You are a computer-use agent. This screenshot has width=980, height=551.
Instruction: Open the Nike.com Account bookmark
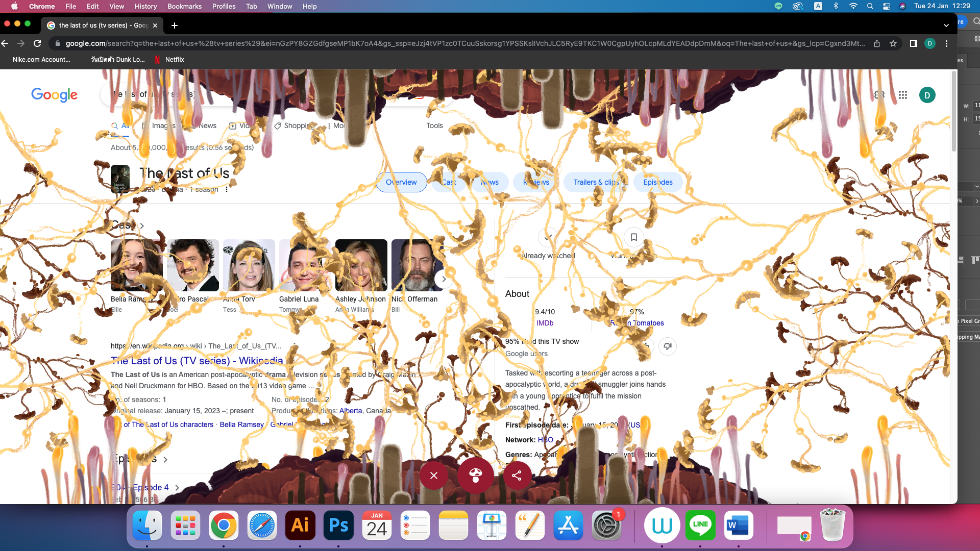pos(41,60)
